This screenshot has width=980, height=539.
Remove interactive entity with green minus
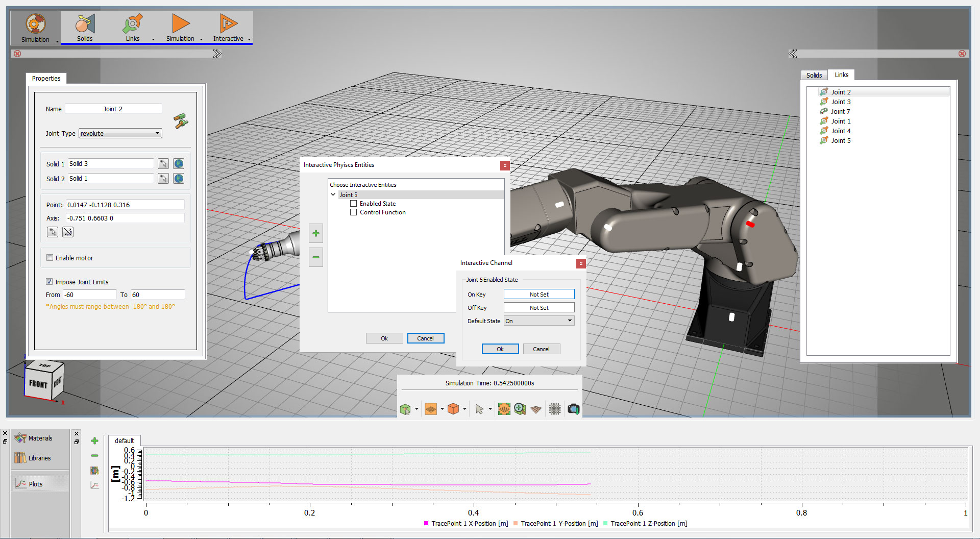click(x=316, y=257)
